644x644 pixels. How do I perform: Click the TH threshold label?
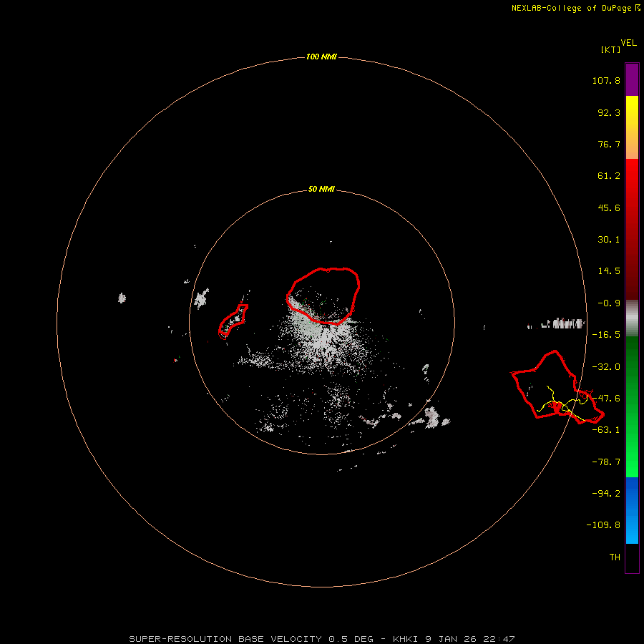(x=615, y=557)
